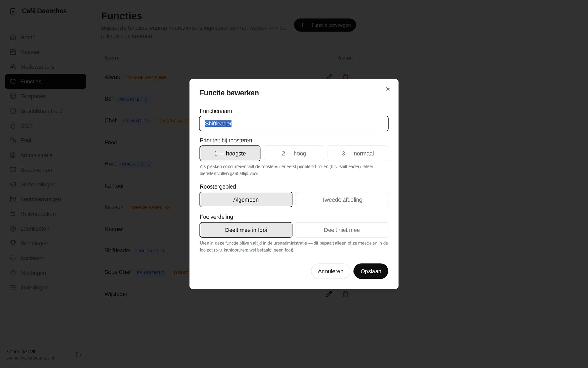Image resolution: width=588 pixels, height=368 pixels.
Task: Click the pencil edit icon for Wijkloper
Action: tap(329, 294)
